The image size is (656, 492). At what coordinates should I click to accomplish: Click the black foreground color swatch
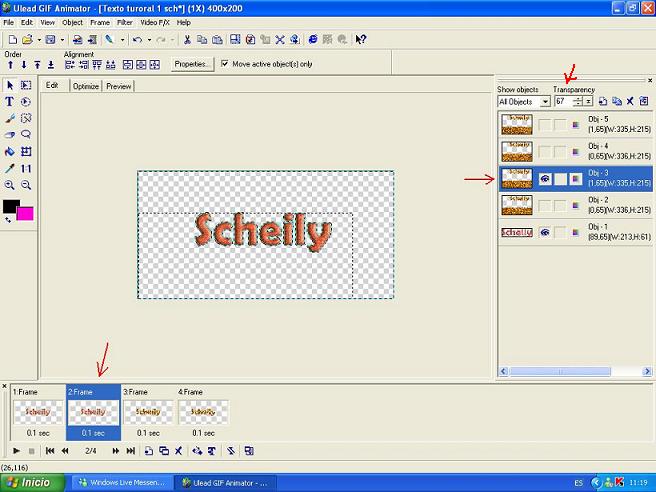pyautogui.click(x=9, y=206)
